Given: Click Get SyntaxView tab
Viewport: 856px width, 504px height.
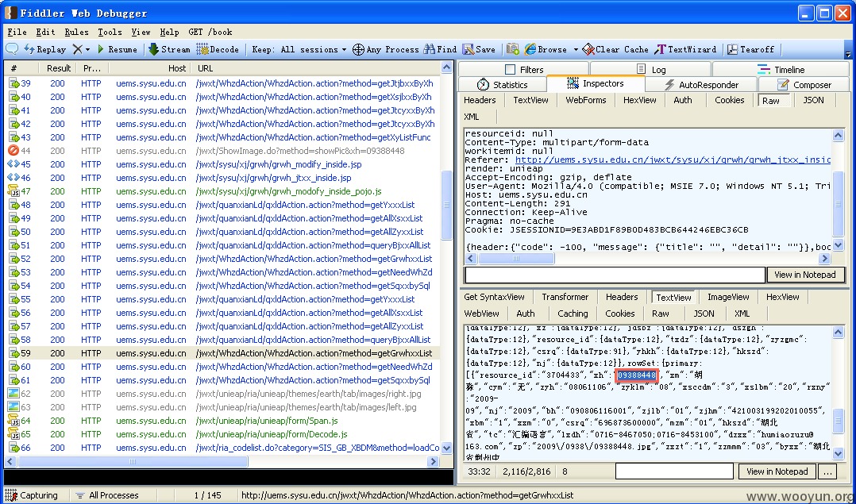Looking at the screenshot, I should (494, 298).
